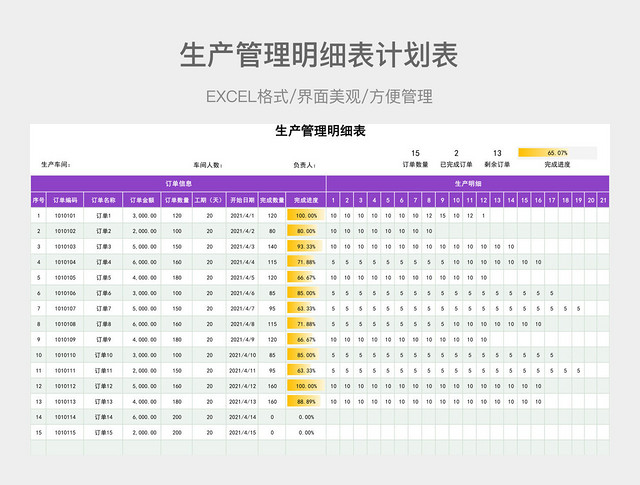Select the 开始日期 column header
The width and height of the screenshot is (640, 485).
pos(242,200)
